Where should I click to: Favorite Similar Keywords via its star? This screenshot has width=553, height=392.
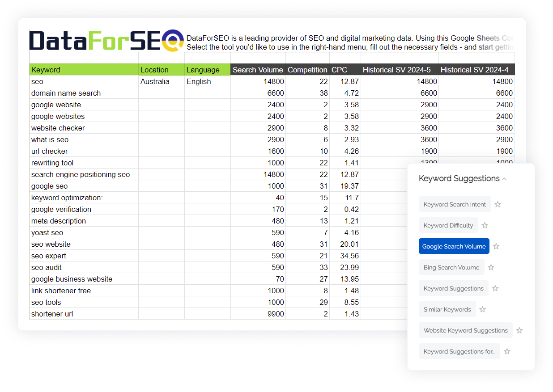(482, 309)
